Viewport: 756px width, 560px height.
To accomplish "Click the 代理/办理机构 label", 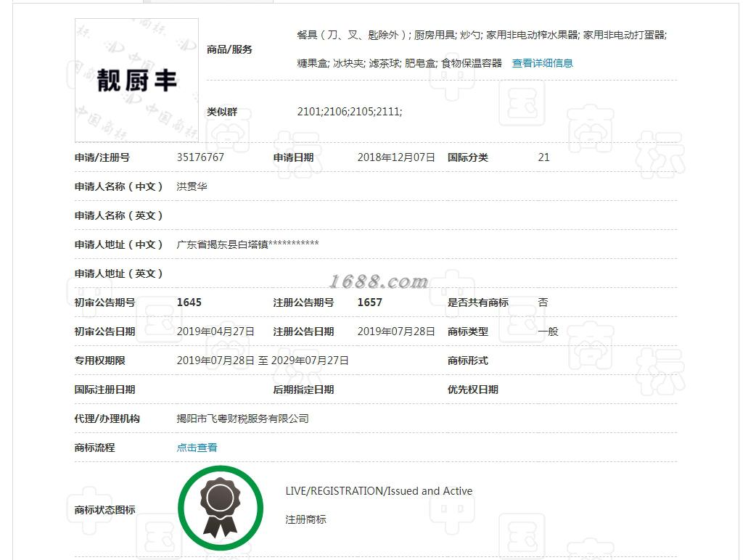I will click(x=107, y=419).
